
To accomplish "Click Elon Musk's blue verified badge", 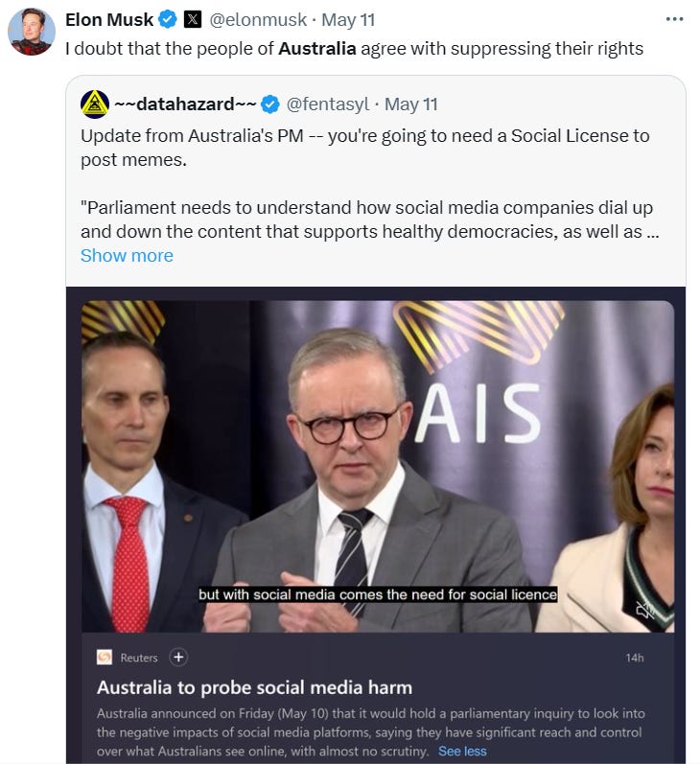I will click(168, 20).
